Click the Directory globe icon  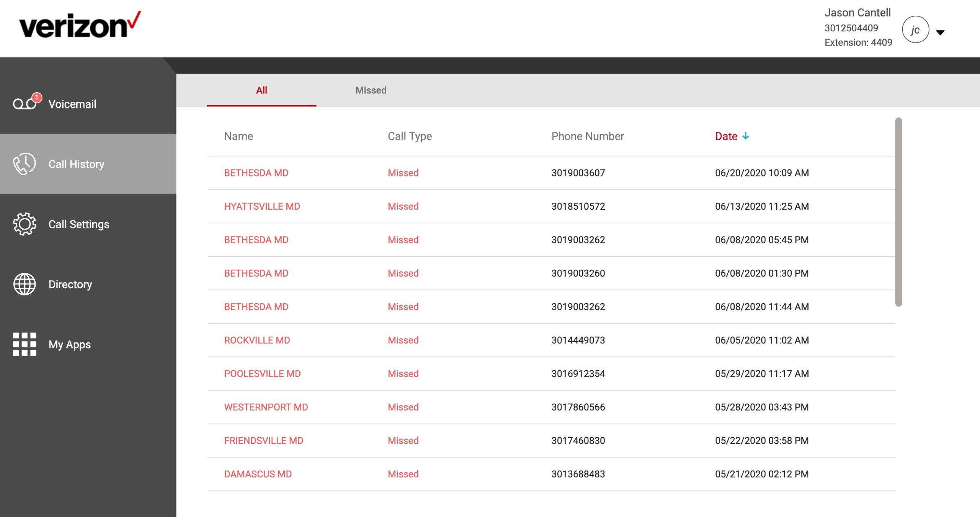tap(23, 284)
